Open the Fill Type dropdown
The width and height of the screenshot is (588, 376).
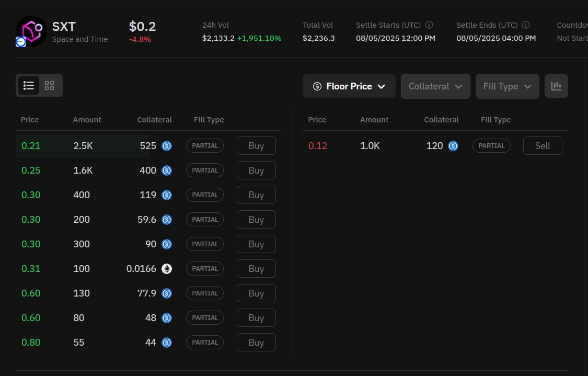pyautogui.click(x=507, y=86)
